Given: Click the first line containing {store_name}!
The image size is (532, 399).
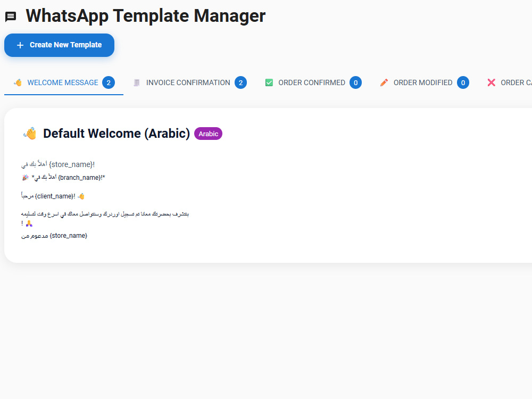Looking at the screenshot, I should click(58, 164).
